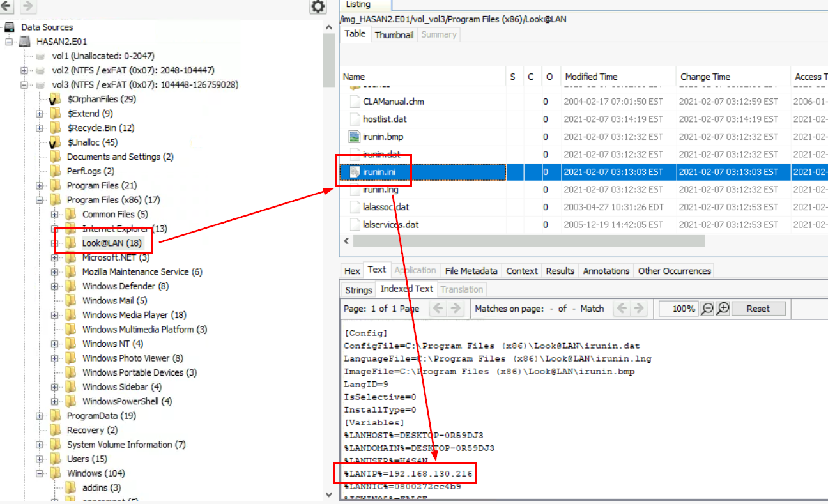
Task: Select the addins (3) folder
Action: pos(102,487)
